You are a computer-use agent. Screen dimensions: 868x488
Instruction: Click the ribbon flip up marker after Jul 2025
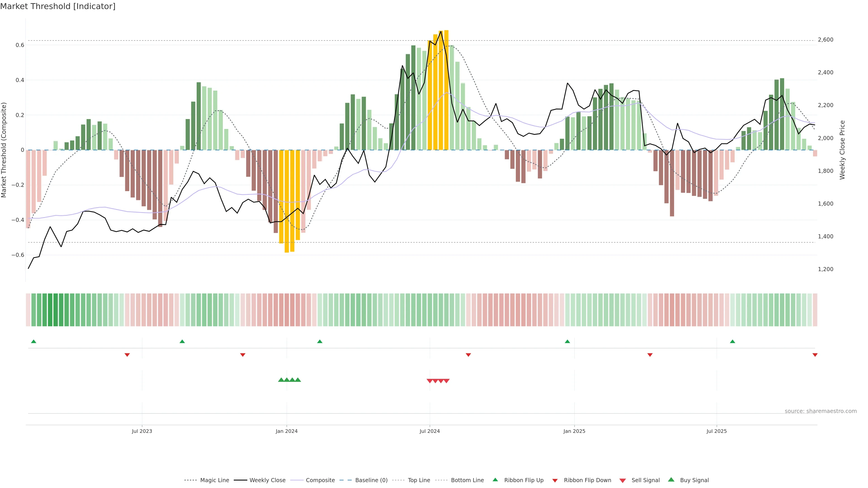point(733,342)
